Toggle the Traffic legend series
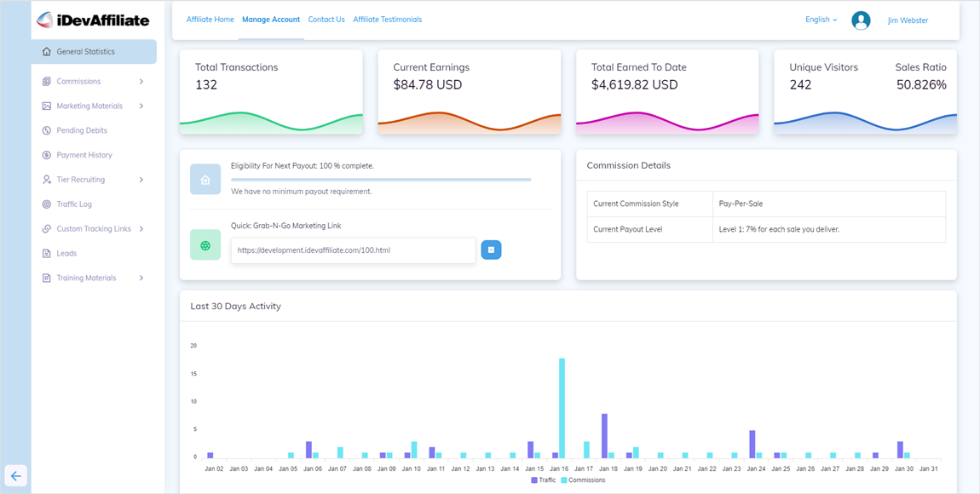The width and height of the screenshot is (980, 494). coord(543,480)
